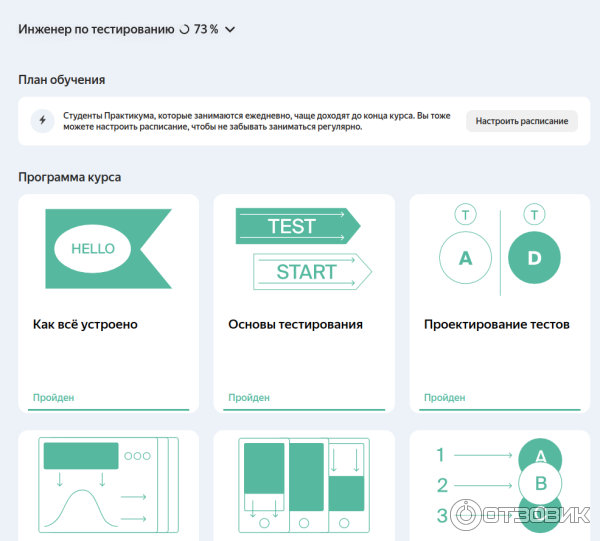Open the Основы тестирования module
Screen dimensions: 600x541
[295, 325]
